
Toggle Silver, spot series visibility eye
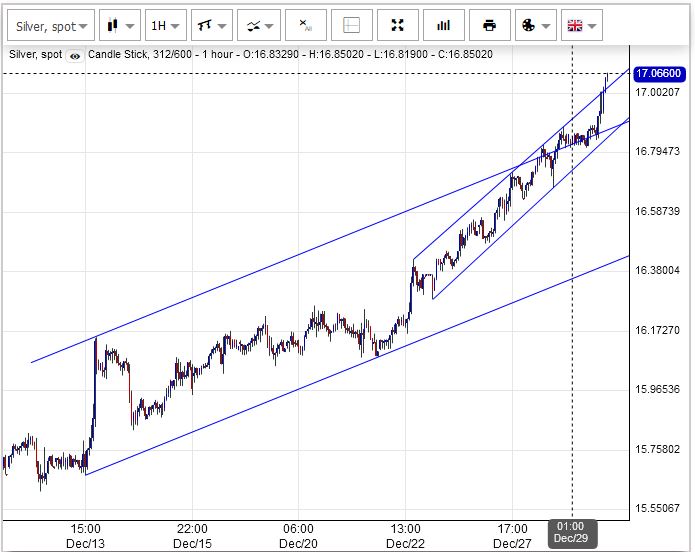click(x=75, y=56)
